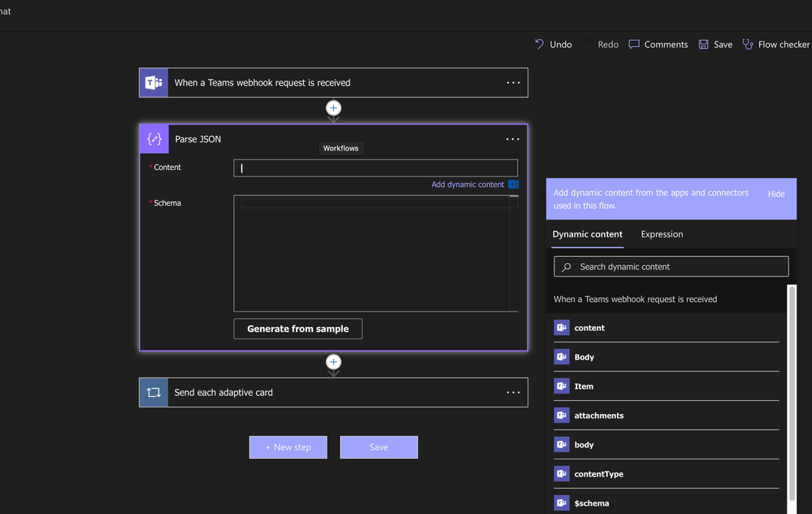Viewport: 812px width, 514px height.
Task: Insert a step below Parse JSON with plus
Action: tap(333, 362)
